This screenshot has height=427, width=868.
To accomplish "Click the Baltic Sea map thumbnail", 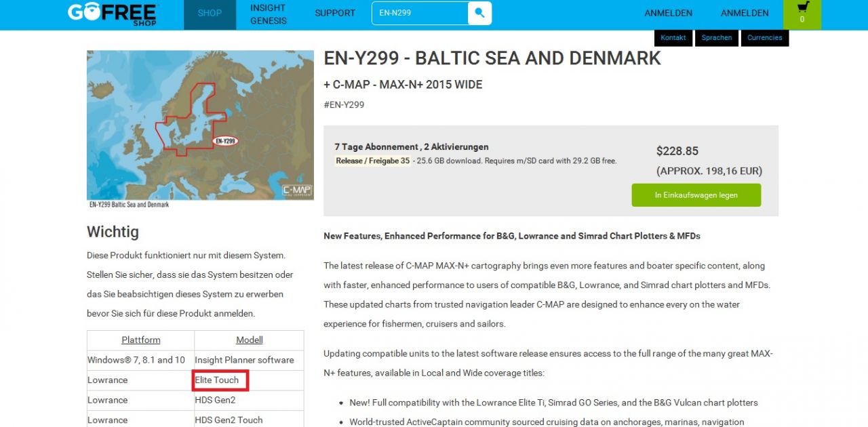I will [x=200, y=125].
